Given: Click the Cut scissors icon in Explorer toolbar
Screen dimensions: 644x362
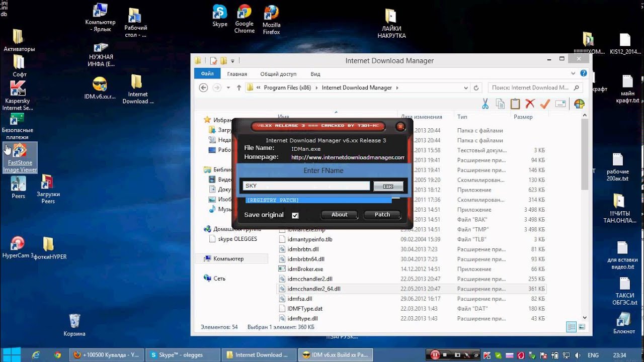Looking at the screenshot, I should click(485, 104).
